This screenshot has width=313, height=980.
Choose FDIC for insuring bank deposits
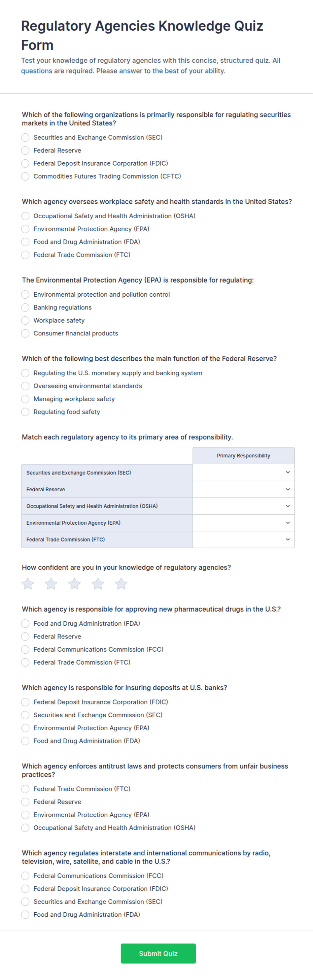coord(25,701)
